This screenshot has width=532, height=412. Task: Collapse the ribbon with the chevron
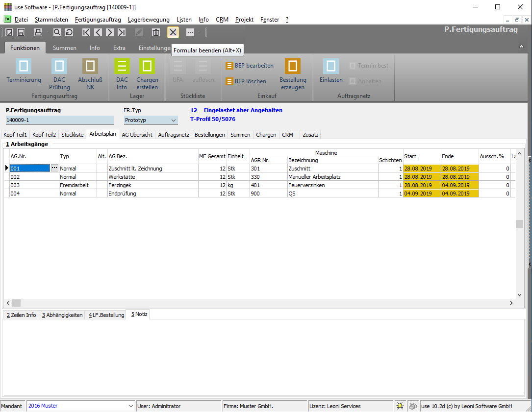point(522,47)
